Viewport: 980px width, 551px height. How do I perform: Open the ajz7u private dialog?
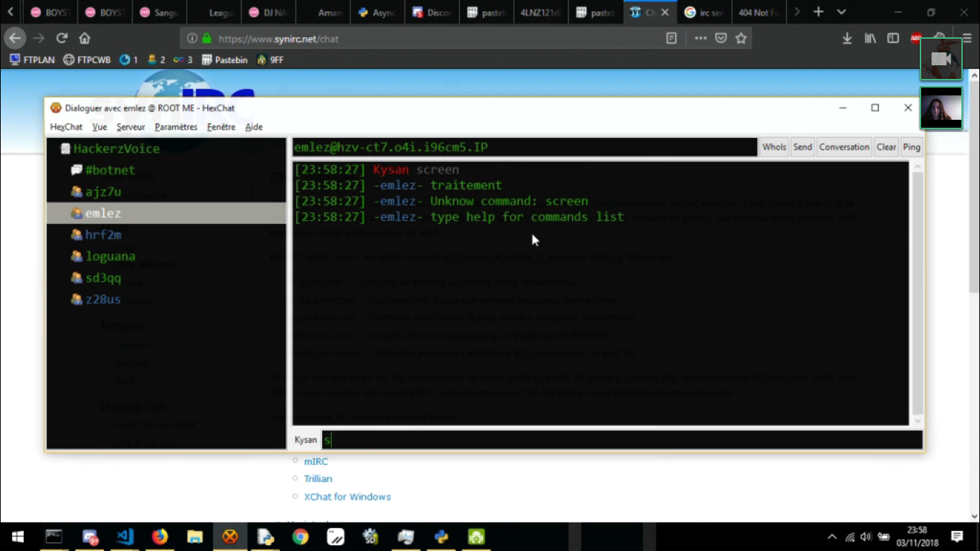(x=103, y=192)
